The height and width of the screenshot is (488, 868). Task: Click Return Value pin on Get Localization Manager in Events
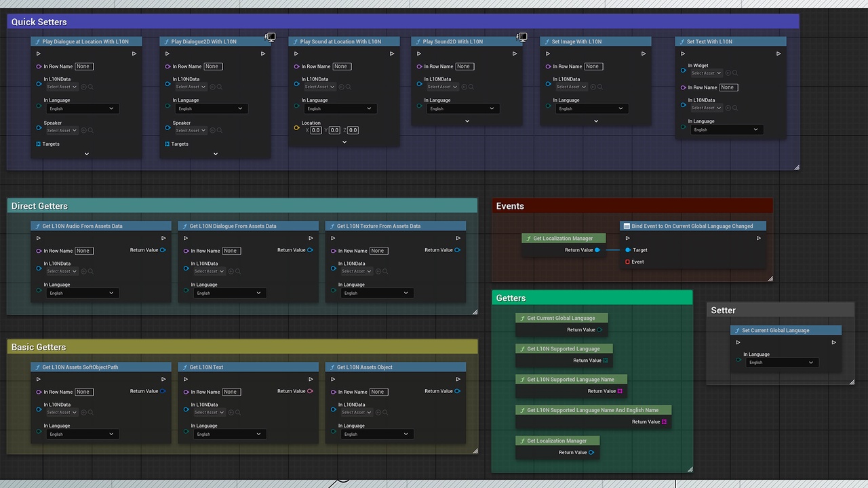click(597, 250)
